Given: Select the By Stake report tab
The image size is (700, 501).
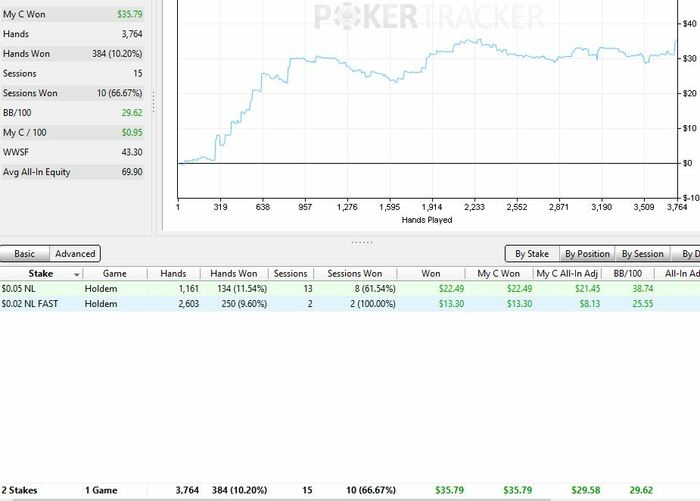Looking at the screenshot, I should pos(532,254).
